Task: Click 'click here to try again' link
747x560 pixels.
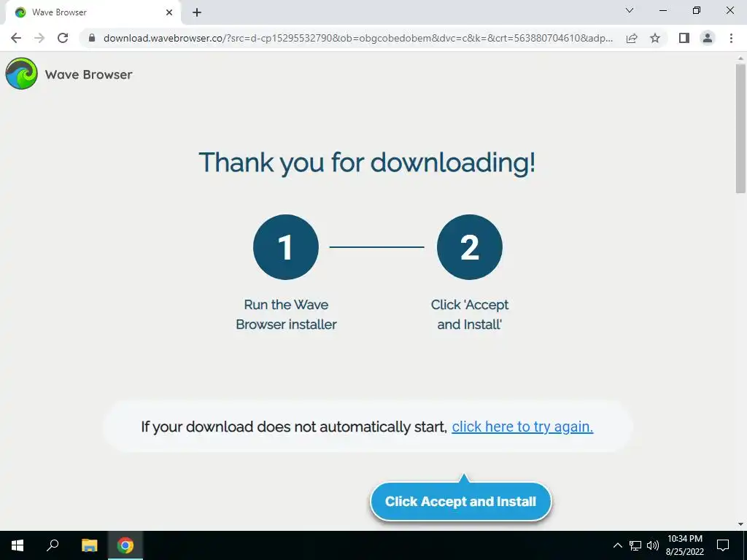Action: pyautogui.click(x=522, y=427)
